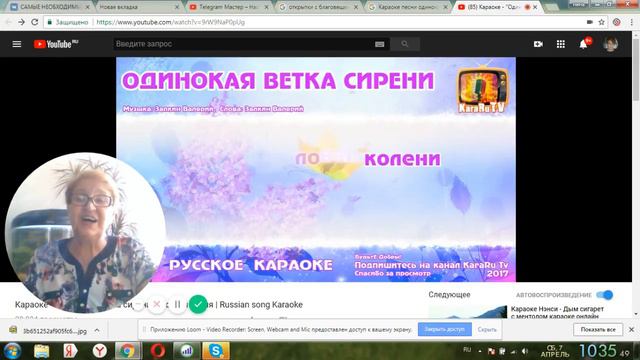Open the on-screen keyboard in search box

coord(380,44)
